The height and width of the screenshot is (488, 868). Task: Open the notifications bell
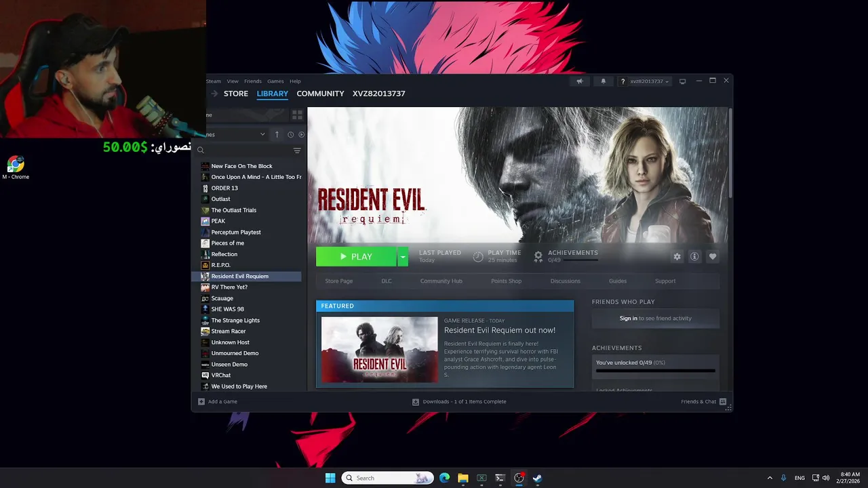(x=604, y=81)
